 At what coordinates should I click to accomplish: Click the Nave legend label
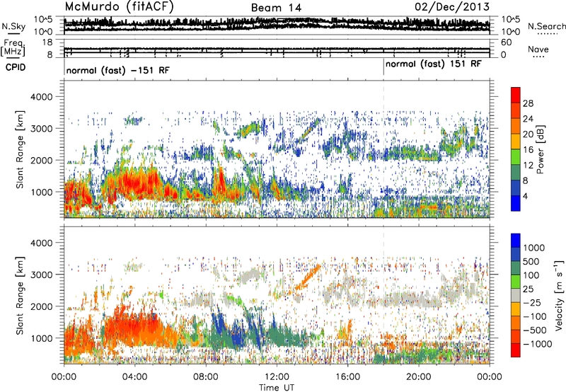[x=538, y=49]
